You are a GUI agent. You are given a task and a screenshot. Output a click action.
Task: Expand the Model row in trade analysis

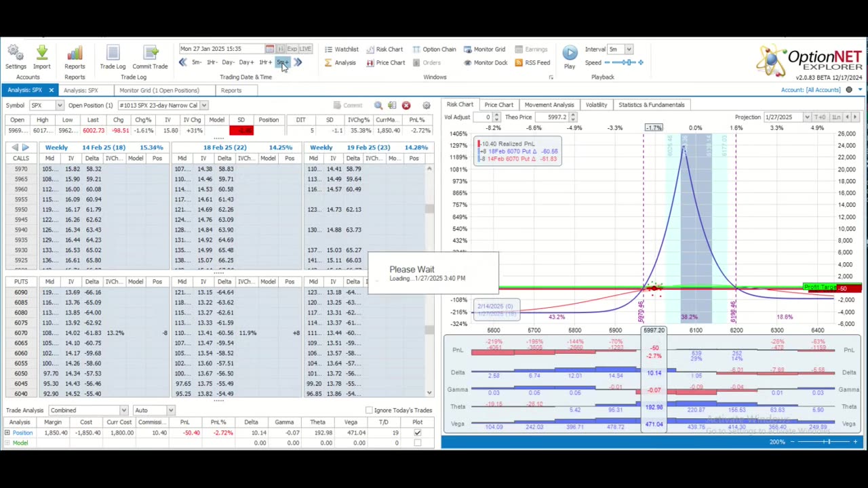coord(7,443)
